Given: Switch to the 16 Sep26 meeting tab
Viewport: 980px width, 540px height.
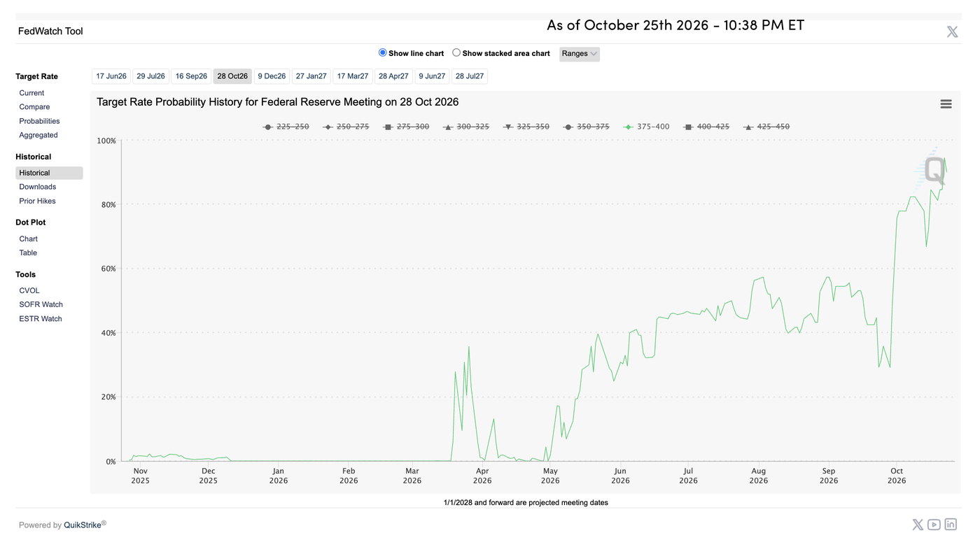Looking at the screenshot, I should pyautogui.click(x=191, y=76).
